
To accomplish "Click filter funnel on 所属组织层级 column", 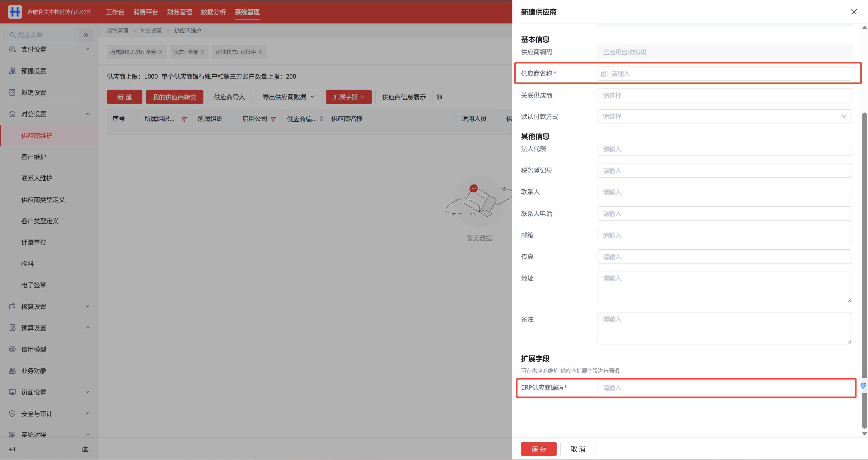I will tap(184, 119).
